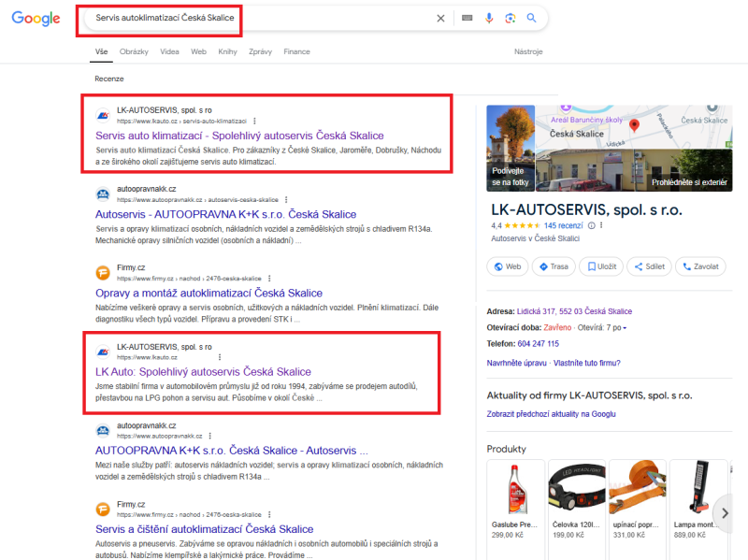Image resolution: width=748 pixels, height=560 pixels.
Task: Open the address link Lidická 317, 552 03 Česká Skalice
Action: [574, 311]
